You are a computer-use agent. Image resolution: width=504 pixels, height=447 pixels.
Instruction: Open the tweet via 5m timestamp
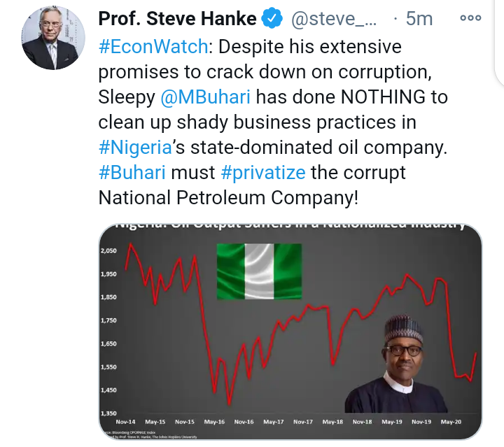tap(419, 19)
